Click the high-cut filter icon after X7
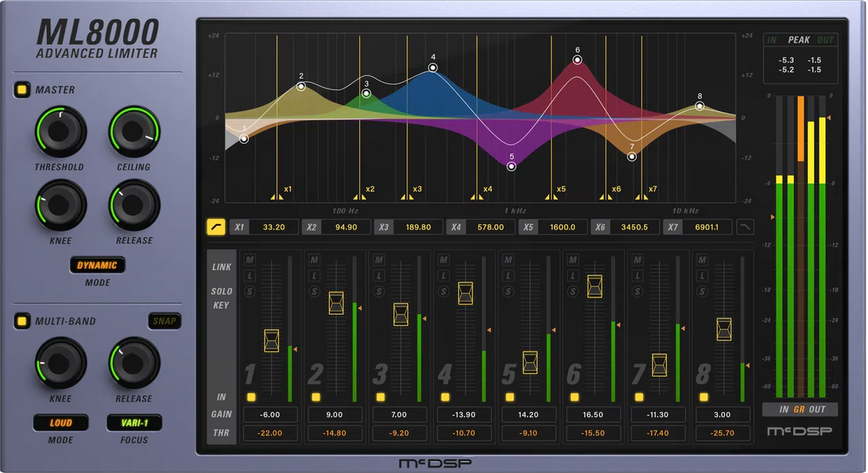868x473 pixels. click(745, 226)
